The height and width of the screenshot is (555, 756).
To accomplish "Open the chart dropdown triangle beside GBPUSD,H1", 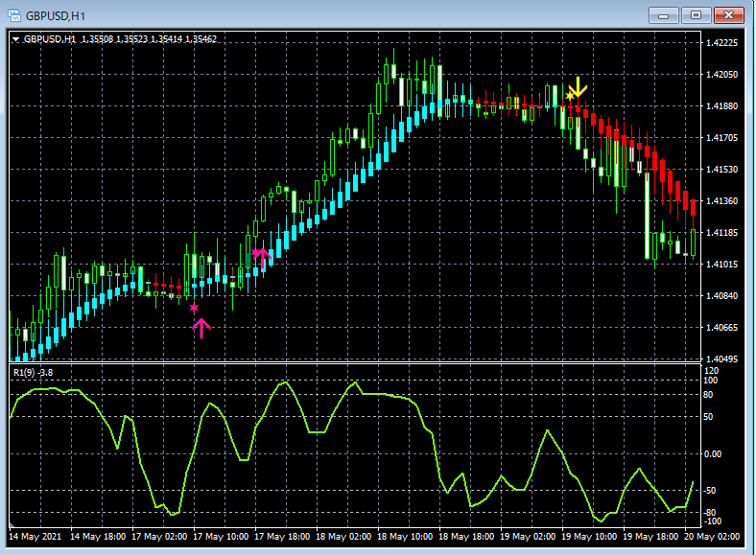I will point(15,39).
